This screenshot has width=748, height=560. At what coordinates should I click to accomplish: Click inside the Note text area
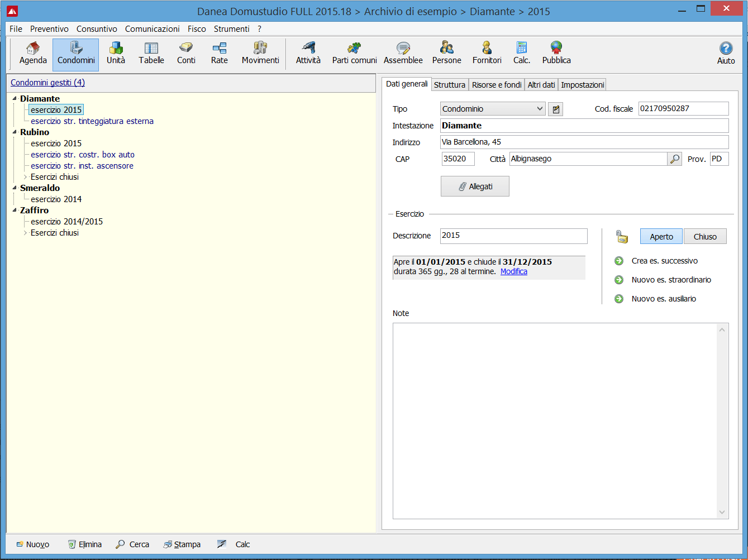[x=555, y=421]
